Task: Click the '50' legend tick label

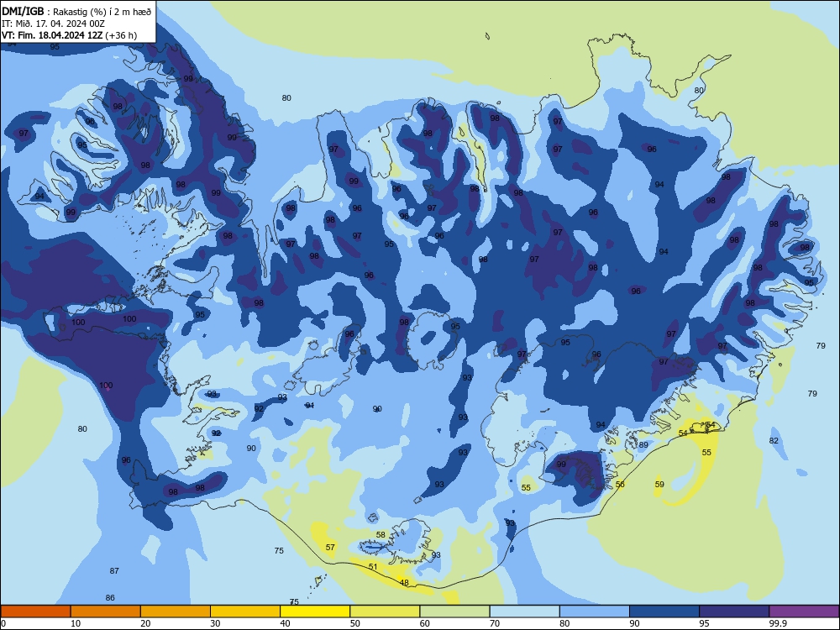Action: (355, 623)
